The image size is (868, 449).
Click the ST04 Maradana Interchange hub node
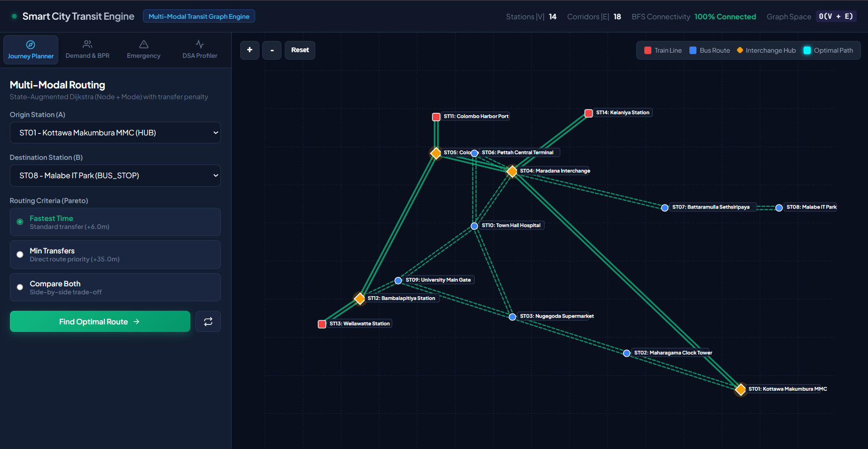(x=512, y=171)
